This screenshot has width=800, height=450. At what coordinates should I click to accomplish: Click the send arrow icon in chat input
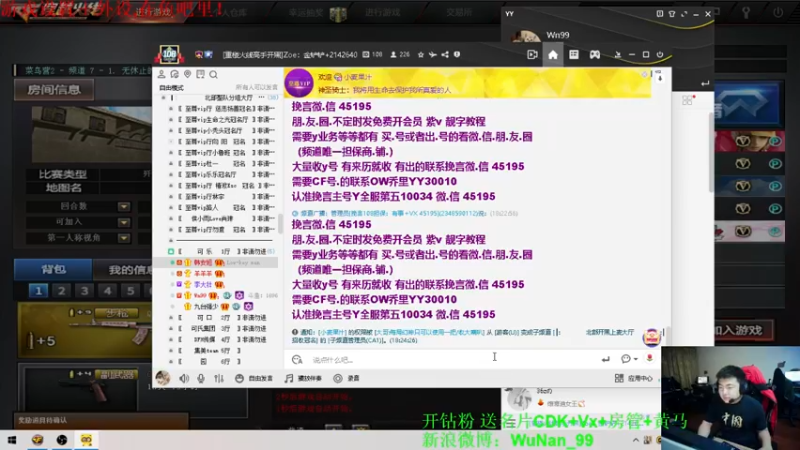click(606, 359)
